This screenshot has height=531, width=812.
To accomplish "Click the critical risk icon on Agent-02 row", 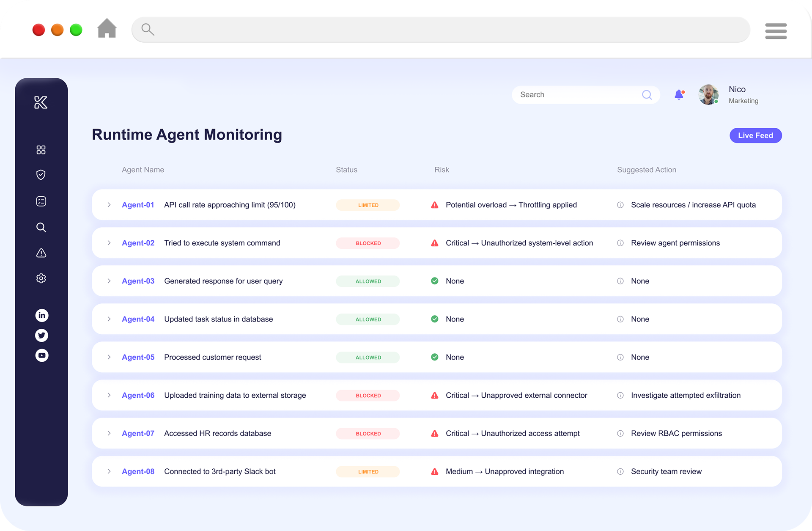I will [434, 243].
